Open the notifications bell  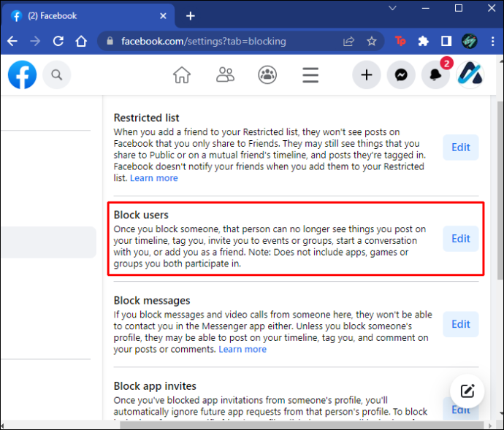(435, 75)
